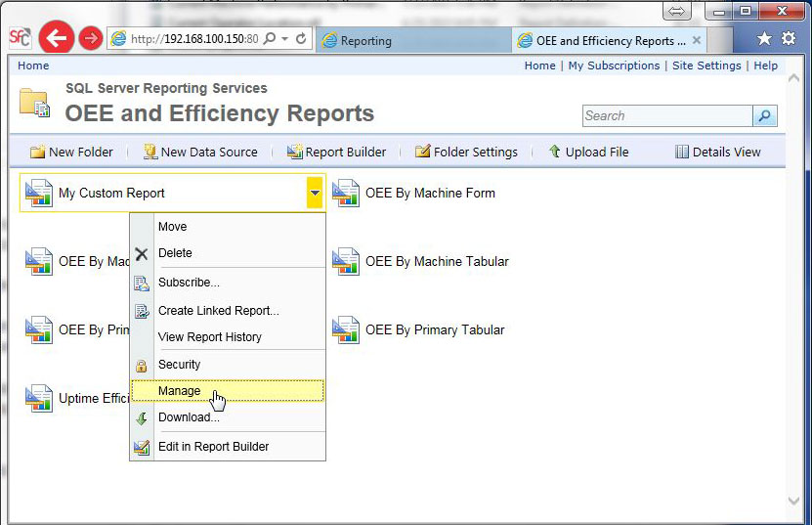Click the Uptime Effici report icon
The height and width of the screenshot is (525, 812).
39,398
